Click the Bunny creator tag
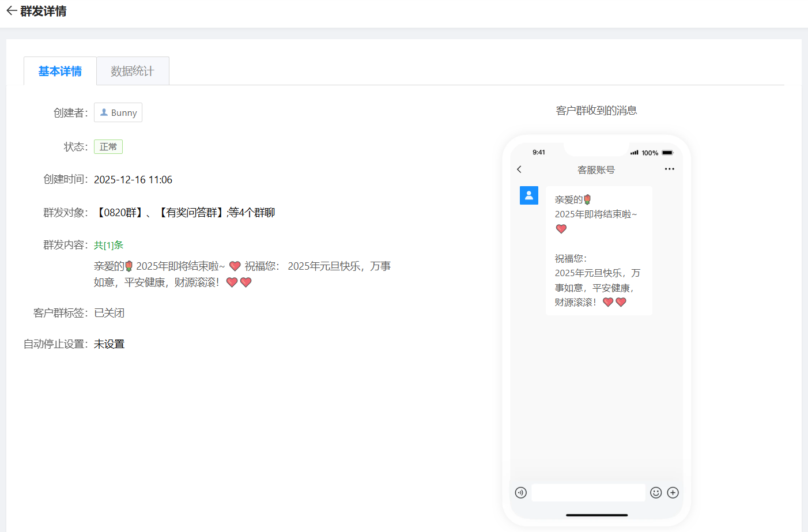The height and width of the screenshot is (532, 808). point(118,112)
